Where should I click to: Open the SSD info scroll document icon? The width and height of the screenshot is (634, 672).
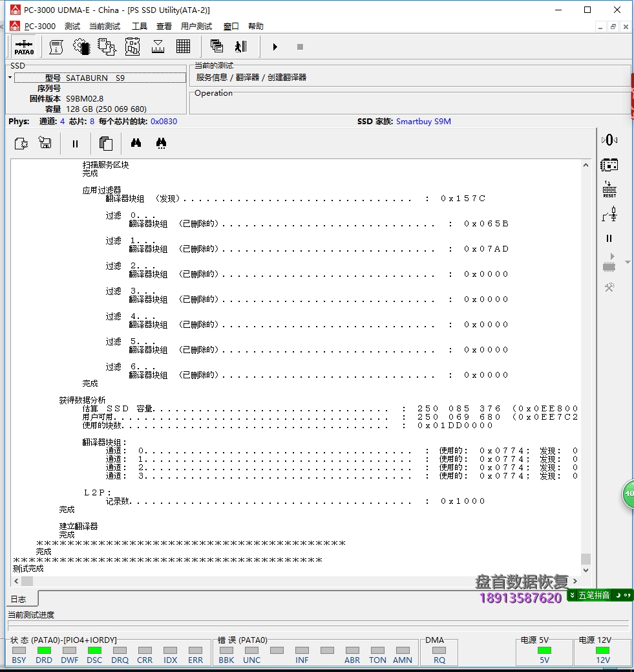pos(56,47)
